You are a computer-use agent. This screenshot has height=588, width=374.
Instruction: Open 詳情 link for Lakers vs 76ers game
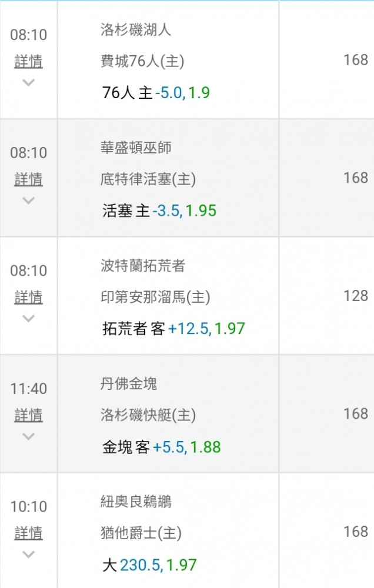(28, 61)
